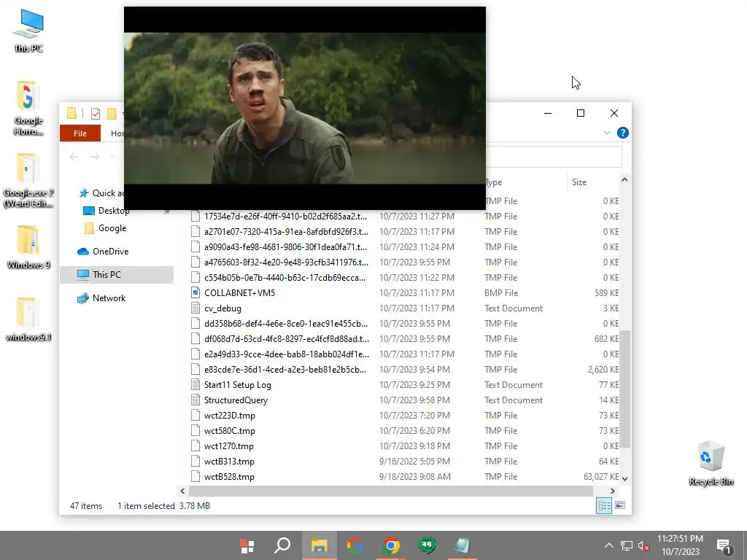
Task: Click the horizontal scrollbar left arrow
Action: (x=182, y=491)
